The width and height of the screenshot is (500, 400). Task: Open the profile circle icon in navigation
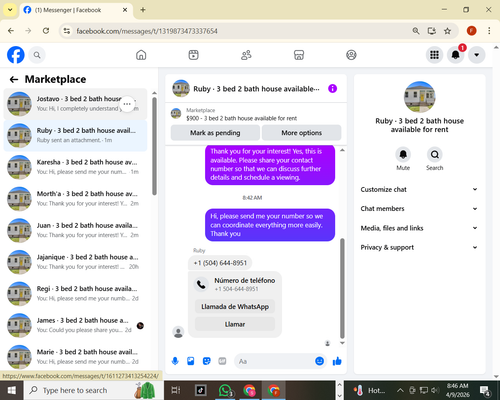coord(351,55)
